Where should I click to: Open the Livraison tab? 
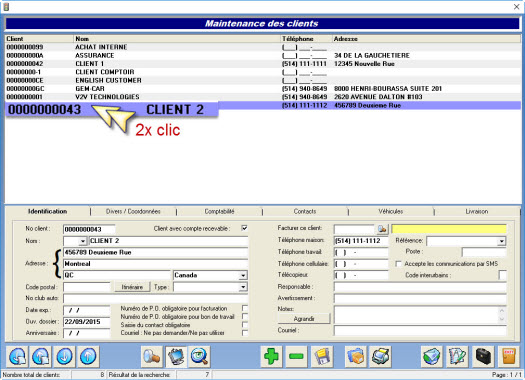(477, 212)
